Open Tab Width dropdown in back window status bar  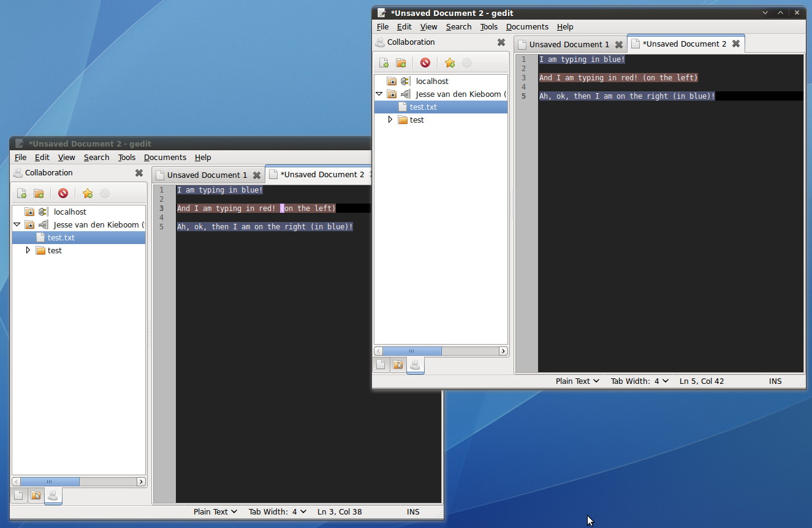click(278, 511)
